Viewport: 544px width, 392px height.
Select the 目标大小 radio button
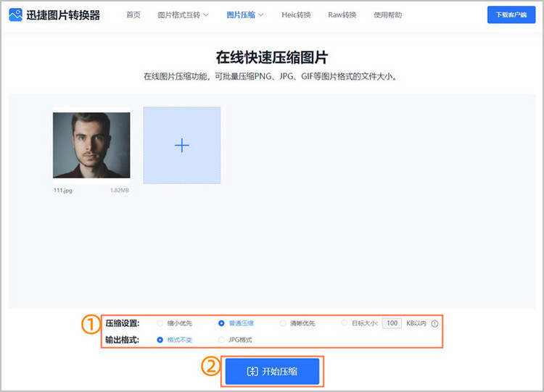tap(344, 323)
